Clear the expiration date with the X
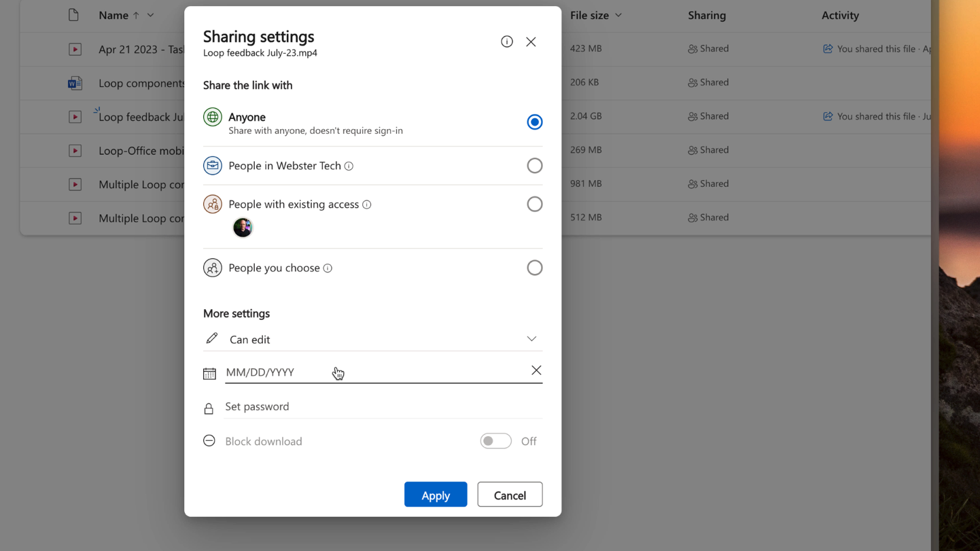 click(536, 370)
